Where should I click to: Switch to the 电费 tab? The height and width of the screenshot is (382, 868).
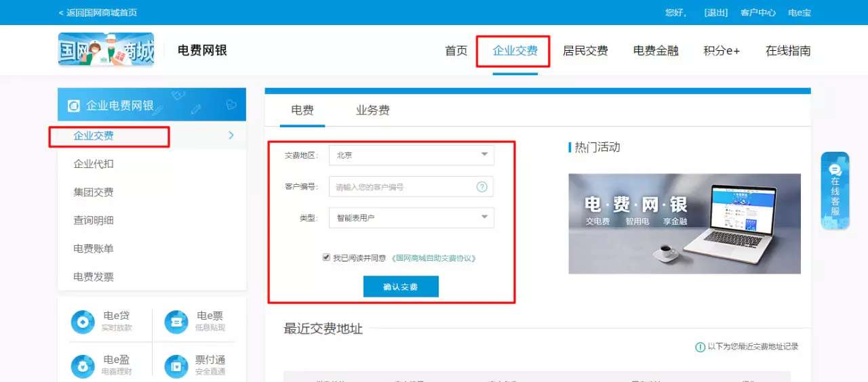302,110
